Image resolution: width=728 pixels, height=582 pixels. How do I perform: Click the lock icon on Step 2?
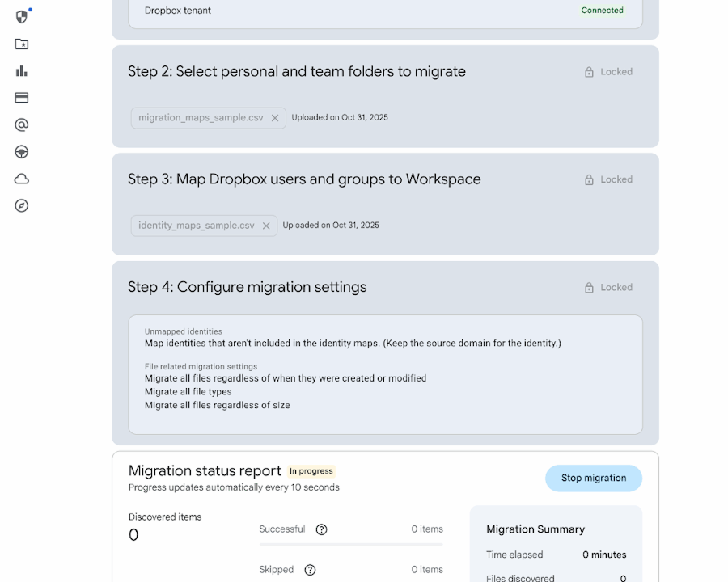click(588, 71)
